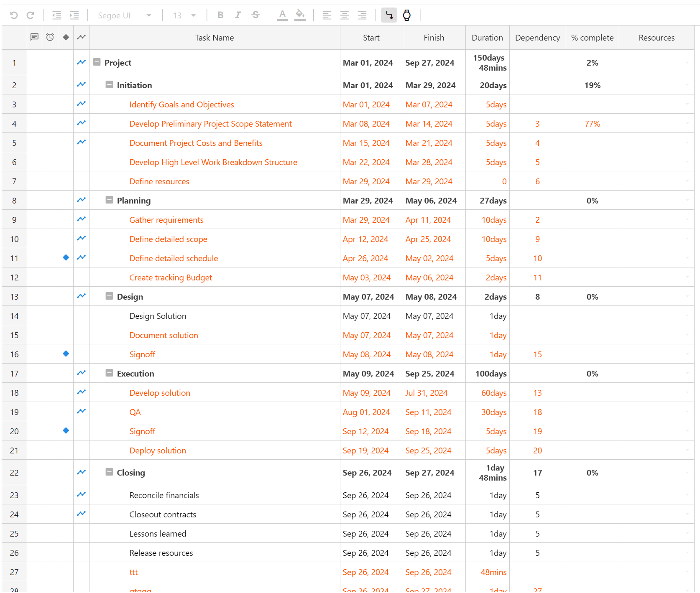
Task: Collapse the Execution task group
Action: (109, 373)
